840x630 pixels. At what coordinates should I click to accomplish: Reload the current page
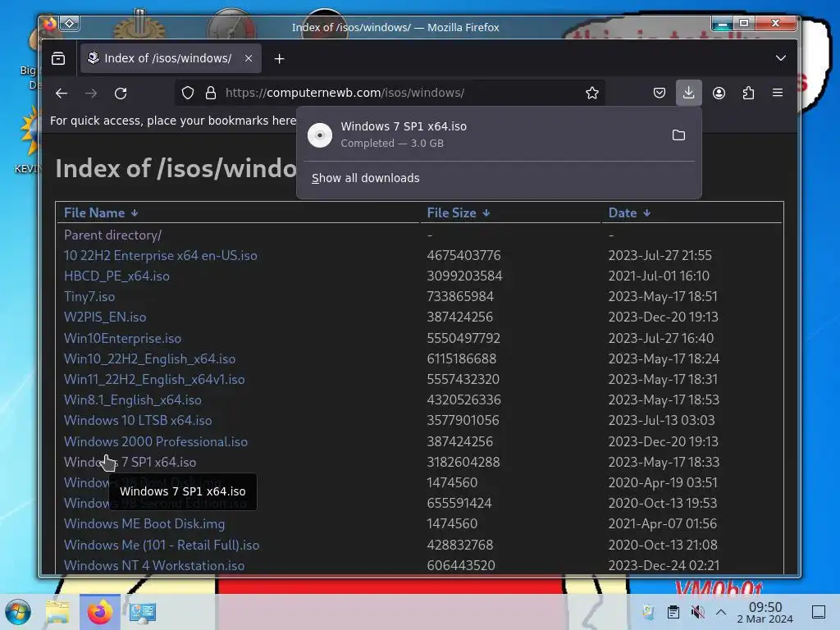point(121,94)
